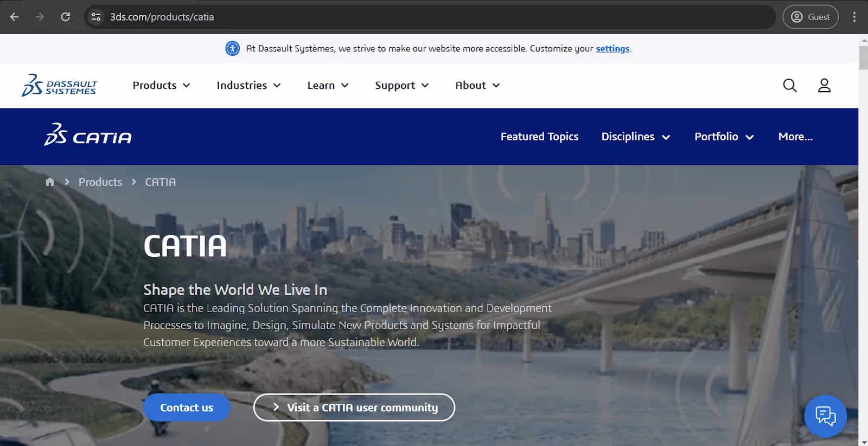This screenshot has width=868, height=446.
Task: Open the site search magnifier
Action: point(790,86)
